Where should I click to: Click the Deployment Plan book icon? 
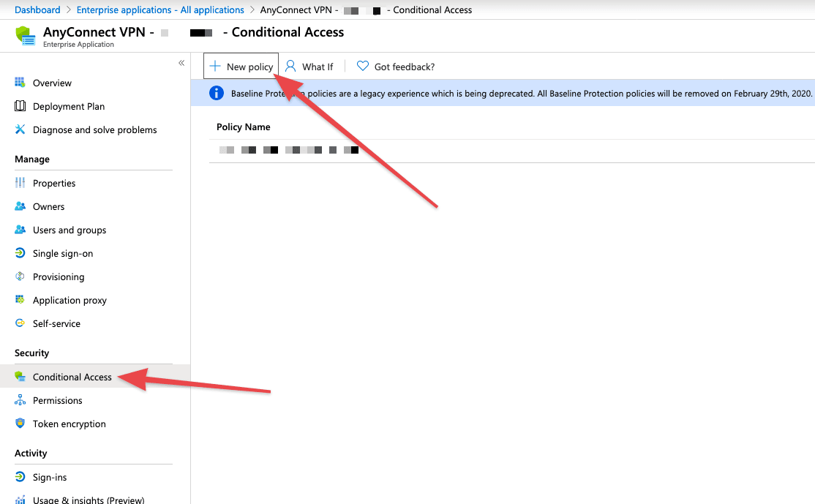[20, 106]
